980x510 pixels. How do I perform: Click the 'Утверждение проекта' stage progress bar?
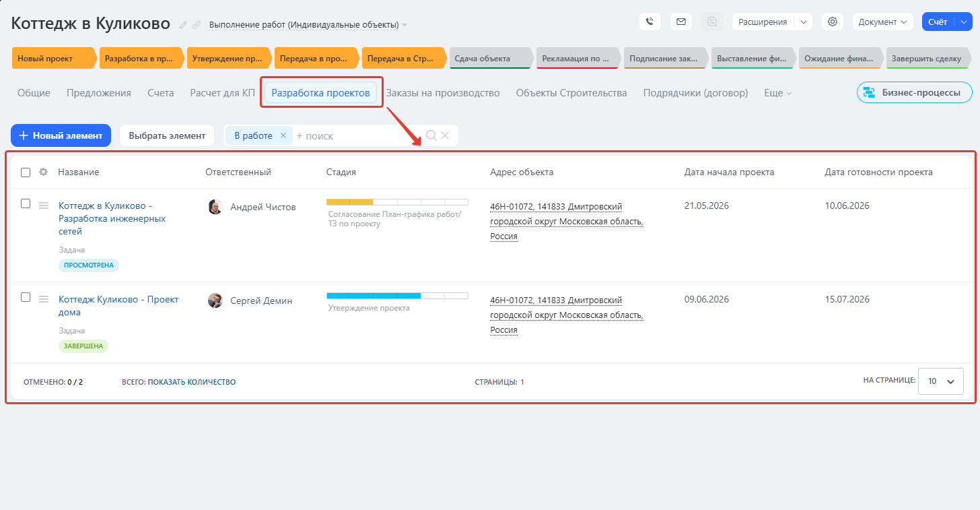coord(396,296)
